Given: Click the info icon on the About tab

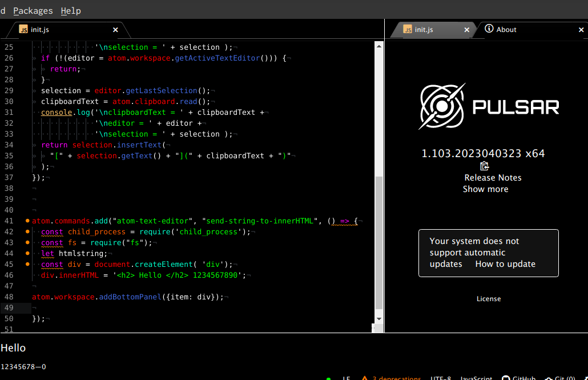Looking at the screenshot, I should pyautogui.click(x=490, y=30).
